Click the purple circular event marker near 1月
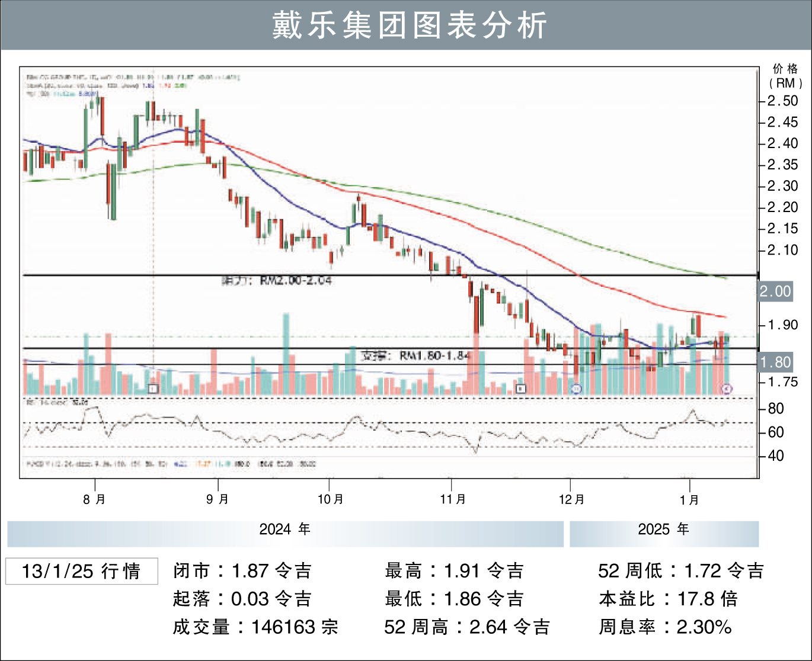The height and width of the screenshot is (661, 812). point(728,389)
